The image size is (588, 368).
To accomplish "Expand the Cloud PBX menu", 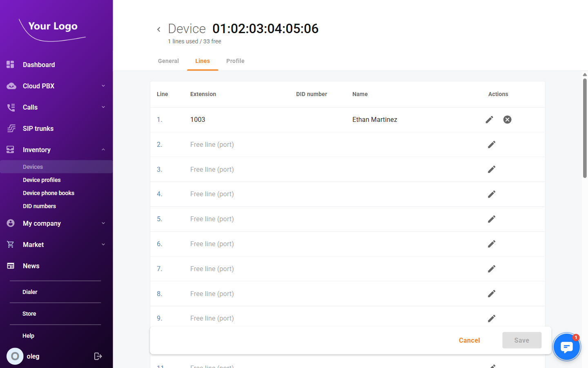I will pyautogui.click(x=103, y=86).
